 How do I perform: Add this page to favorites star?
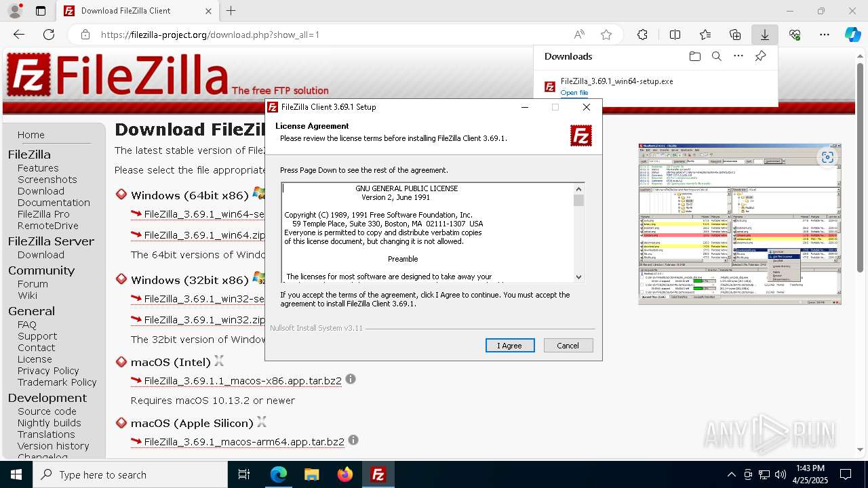click(606, 35)
